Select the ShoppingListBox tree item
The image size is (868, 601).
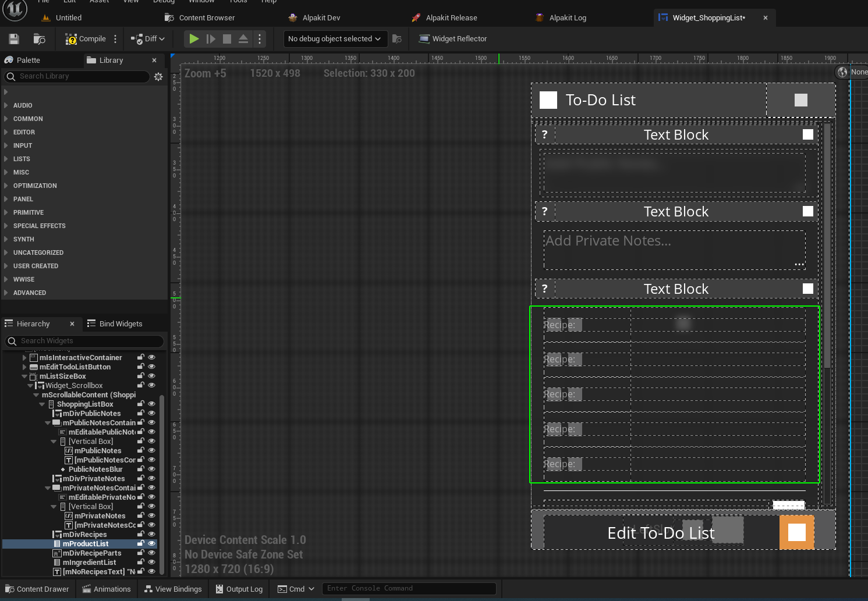(x=85, y=404)
